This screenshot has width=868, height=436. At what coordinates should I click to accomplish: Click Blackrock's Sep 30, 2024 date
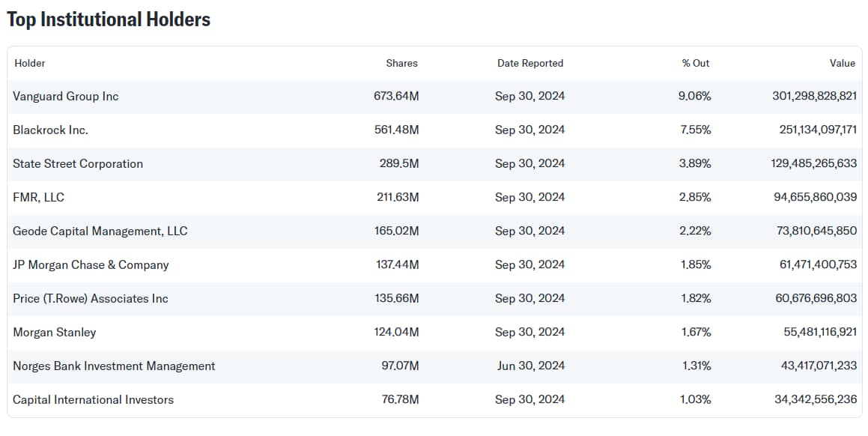point(529,130)
